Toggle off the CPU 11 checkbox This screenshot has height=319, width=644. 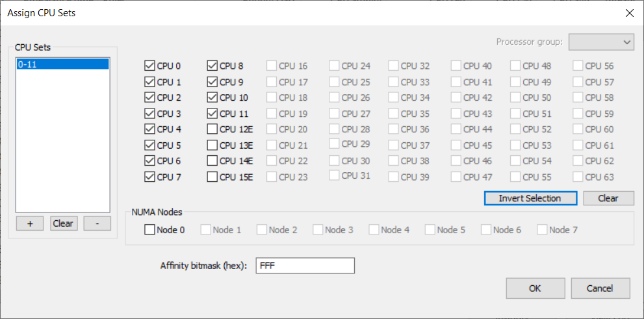point(213,114)
